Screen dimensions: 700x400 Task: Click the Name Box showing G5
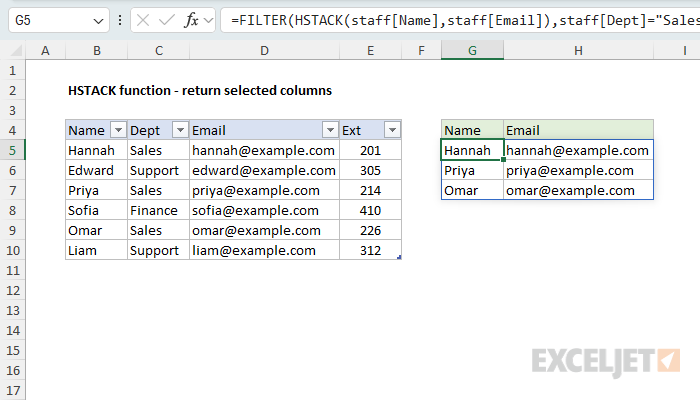coord(58,21)
